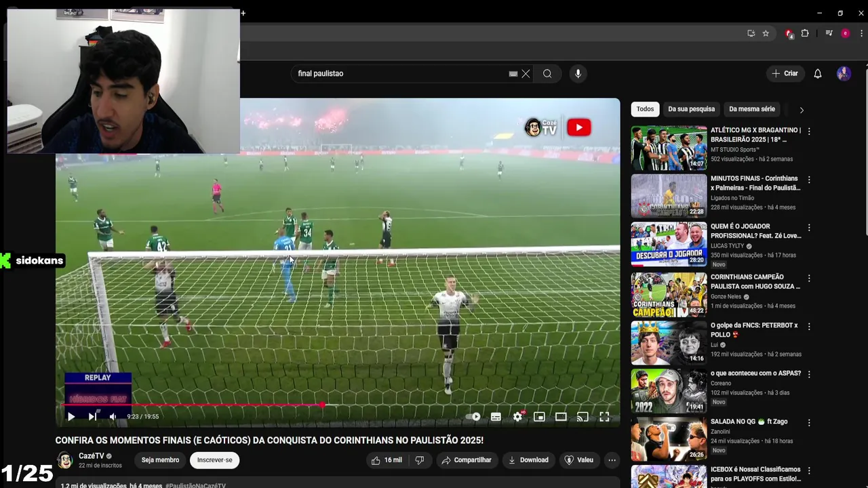This screenshot has width=868, height=488.
Task: Click the Download button
Action: 528,460
